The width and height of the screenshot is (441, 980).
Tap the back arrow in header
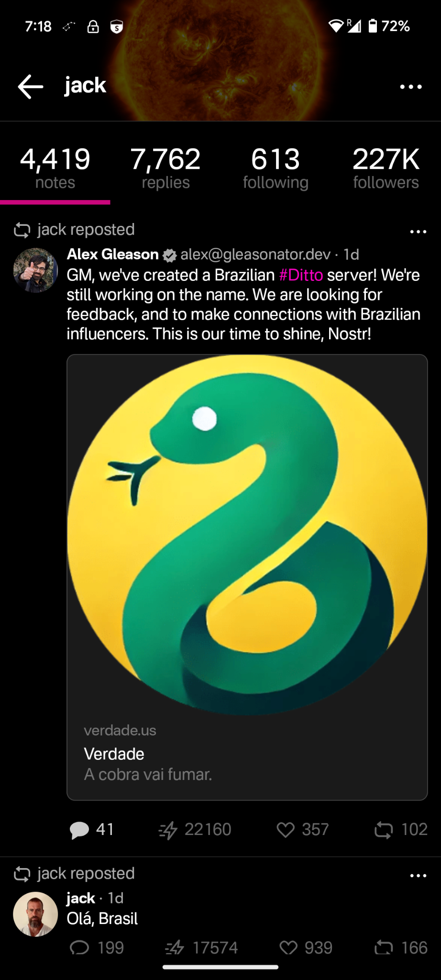31,87
